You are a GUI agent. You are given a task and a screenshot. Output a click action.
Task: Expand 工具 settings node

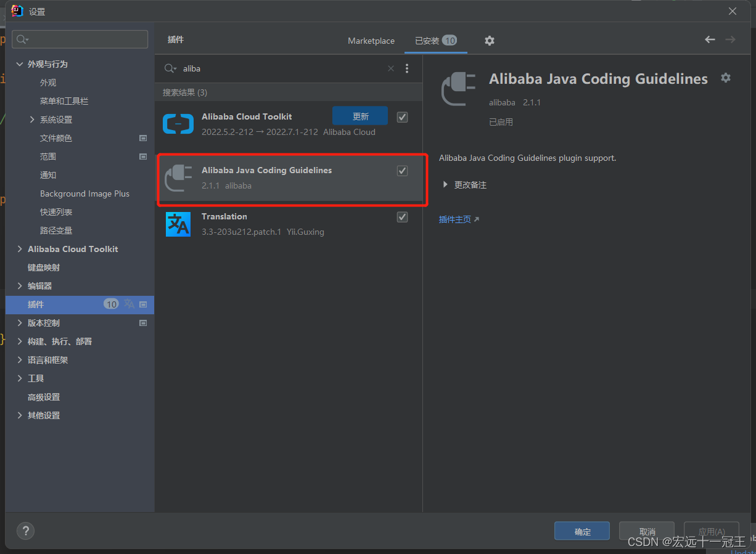coord(20,378)
